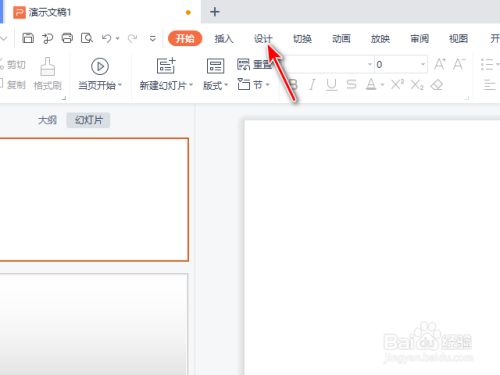Toggle Strikethrough formatting
This screenshot has height=375, width=500.
coord(351,85)
